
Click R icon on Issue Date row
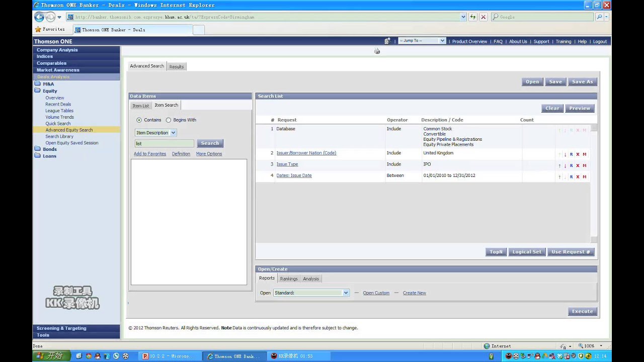pos(571,177)
